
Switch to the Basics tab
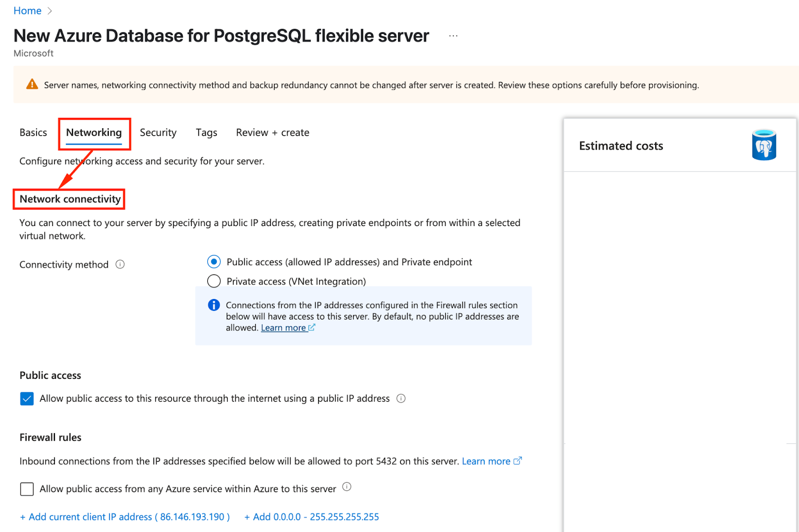[x=33, y=133]
